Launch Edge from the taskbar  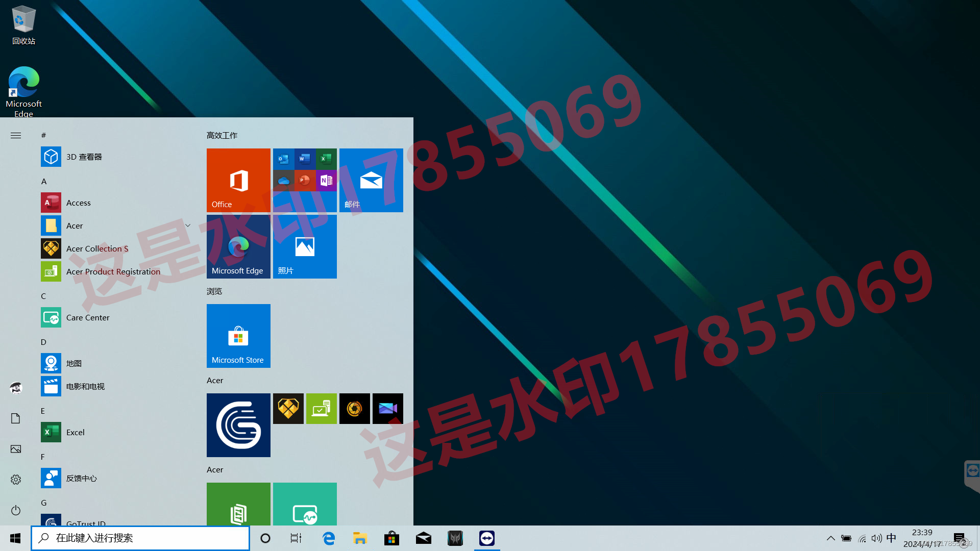click(329, 538)
